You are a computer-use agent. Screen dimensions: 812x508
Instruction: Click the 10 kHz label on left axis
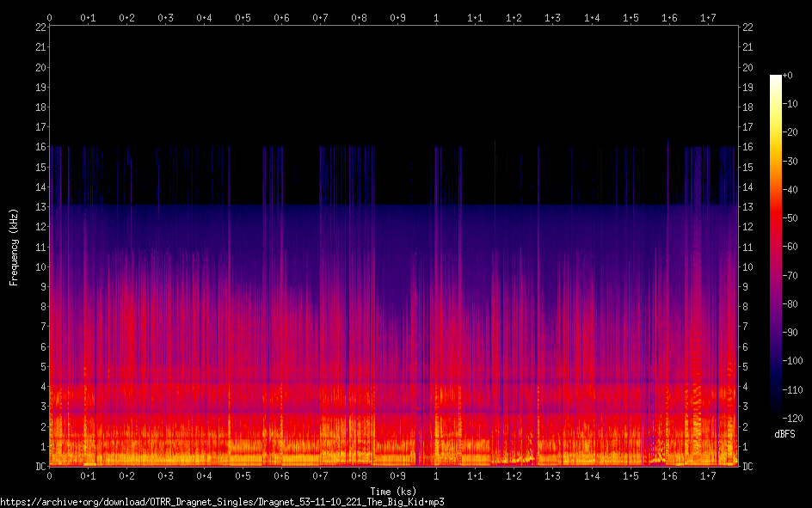[40, 267]
